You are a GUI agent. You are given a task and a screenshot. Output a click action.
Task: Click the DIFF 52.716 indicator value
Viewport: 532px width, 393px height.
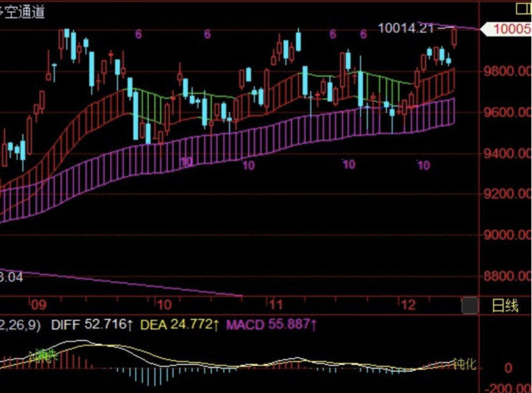pyautogui.click(x=92, y=325)
